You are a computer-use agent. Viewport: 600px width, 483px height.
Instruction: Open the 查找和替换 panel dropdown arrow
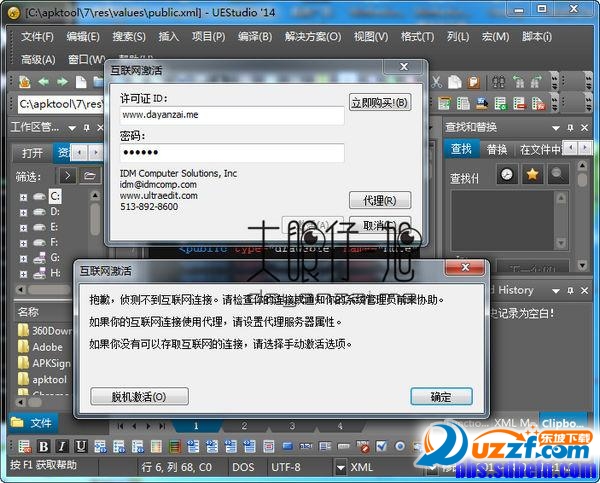(x=556, y=128)
